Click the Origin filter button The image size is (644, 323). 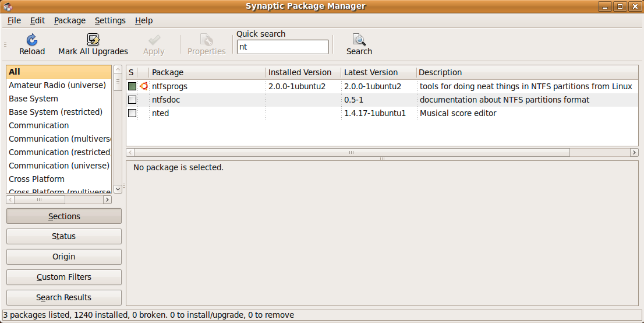coord(64,257)
